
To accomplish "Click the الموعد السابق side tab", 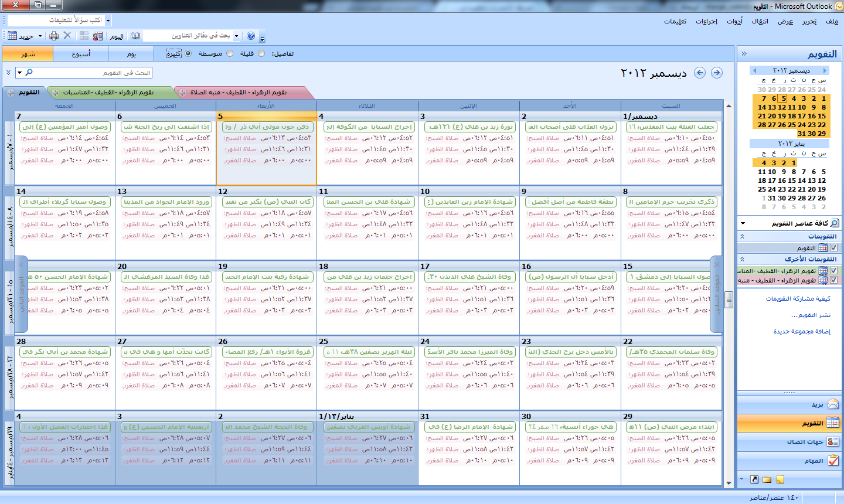I will pos(717,293).
